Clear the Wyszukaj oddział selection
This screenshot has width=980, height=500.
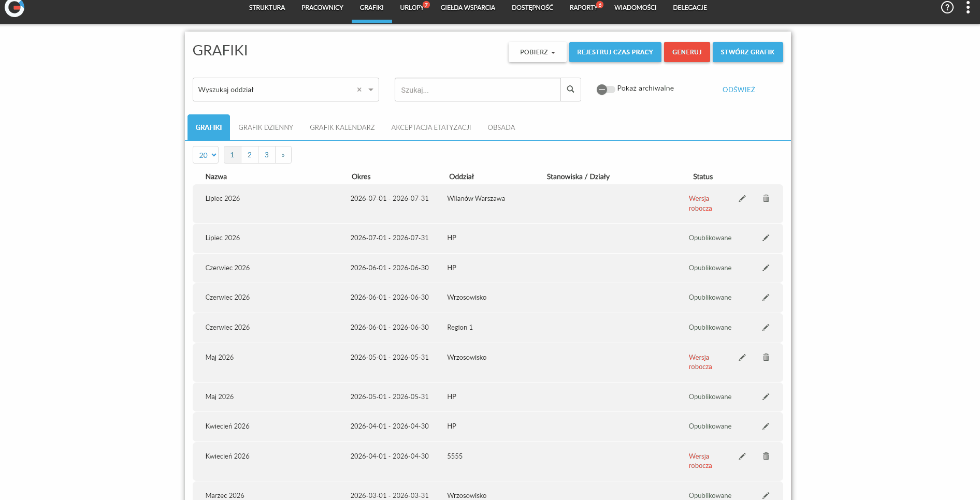359,90
